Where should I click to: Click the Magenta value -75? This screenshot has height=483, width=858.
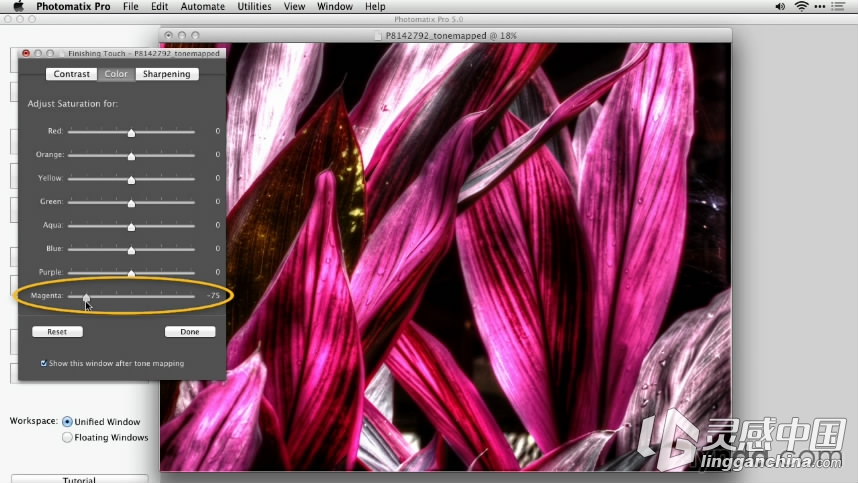tap(213, 295)
